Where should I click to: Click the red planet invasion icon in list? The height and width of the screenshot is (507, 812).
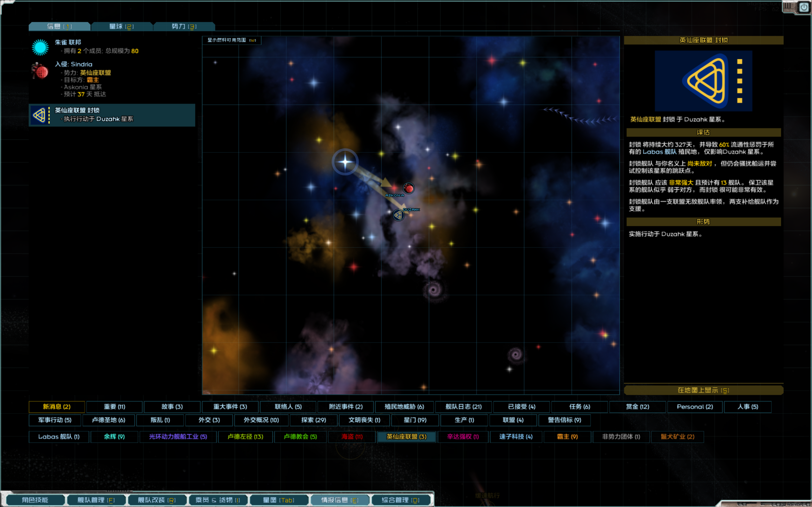click(x=40, y=71)
